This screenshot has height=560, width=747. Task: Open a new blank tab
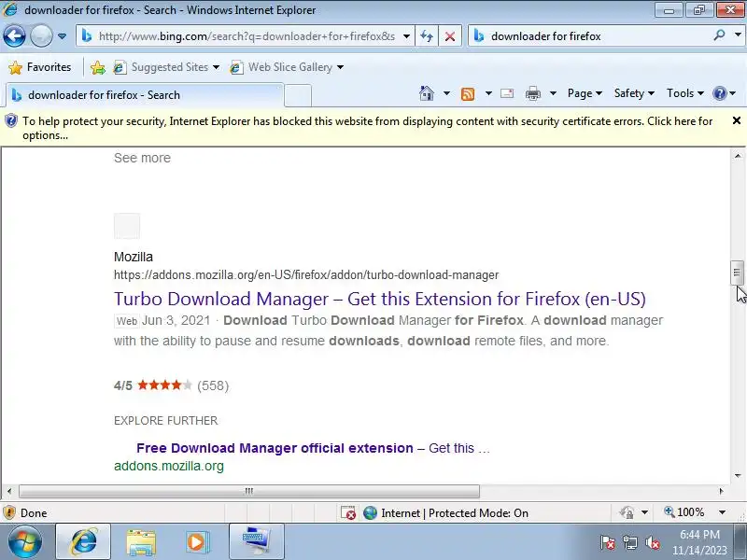coord(298,95)
